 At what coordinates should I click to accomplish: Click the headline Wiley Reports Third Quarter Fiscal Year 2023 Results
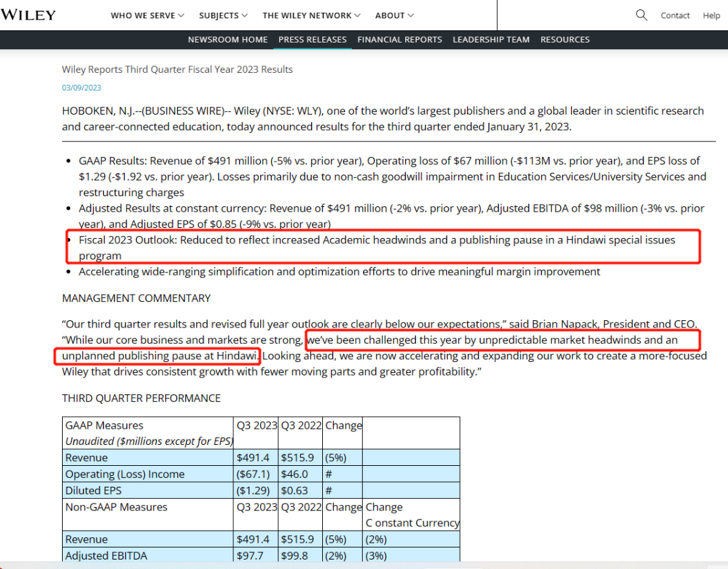click(177, 69)
